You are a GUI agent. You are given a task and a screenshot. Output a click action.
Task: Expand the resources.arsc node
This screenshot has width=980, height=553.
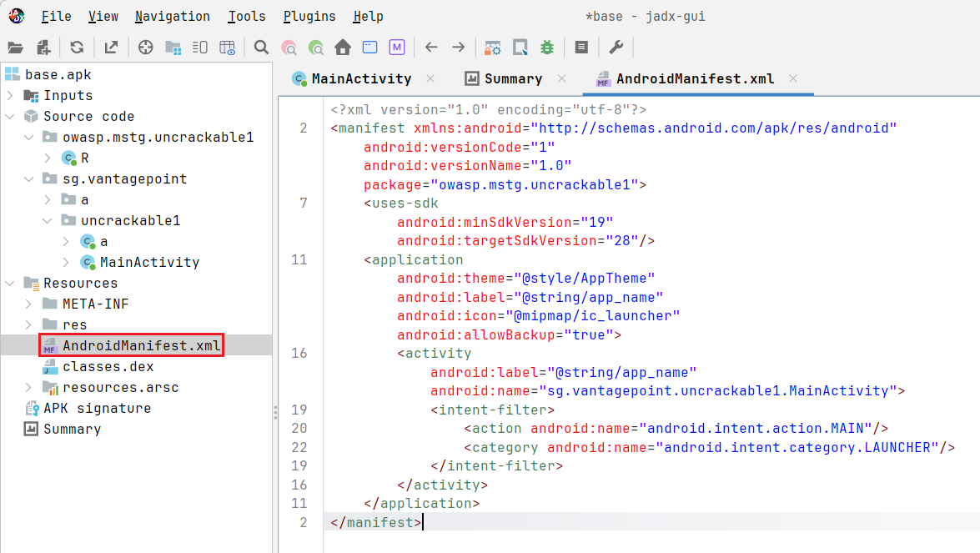point(28,387)
